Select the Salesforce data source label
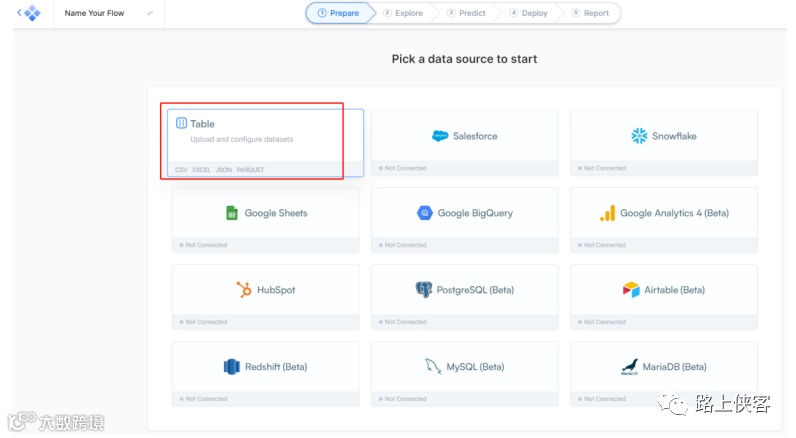796x438 pixels. click(x=475, y=136)
